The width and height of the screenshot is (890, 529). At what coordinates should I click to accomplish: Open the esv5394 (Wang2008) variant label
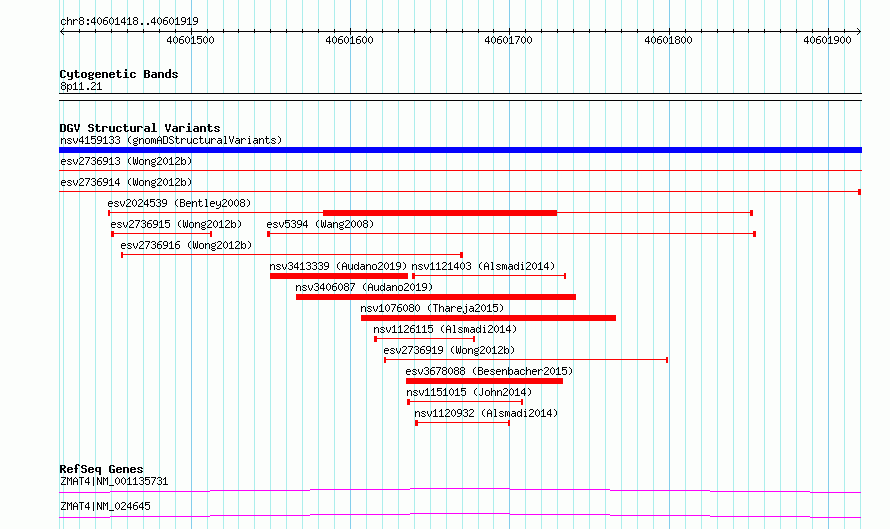tap(320, 224)
